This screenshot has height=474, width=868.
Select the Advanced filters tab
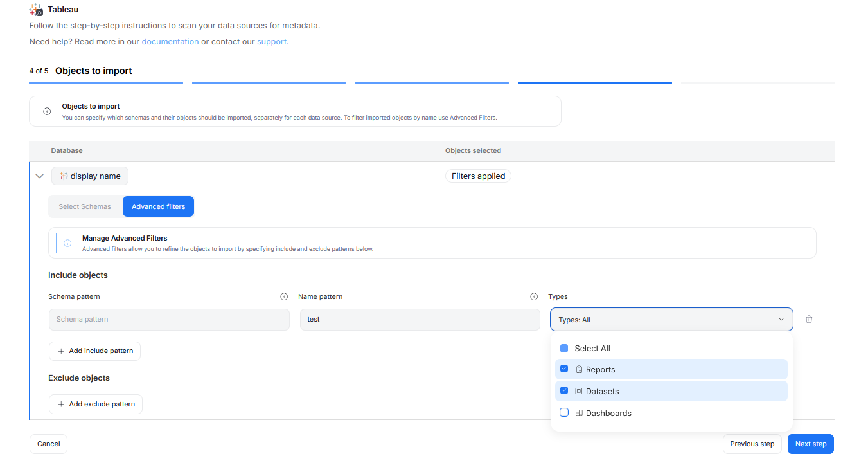tap(158, 206)
